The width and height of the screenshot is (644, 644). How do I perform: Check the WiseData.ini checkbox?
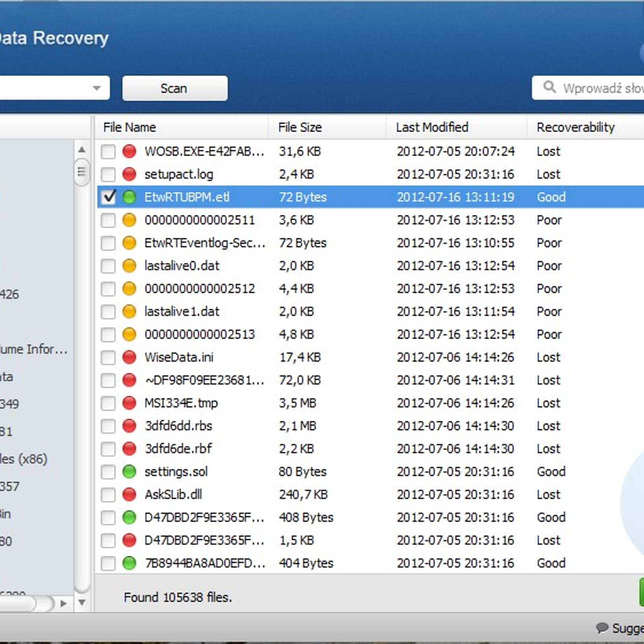click(108, 357)
